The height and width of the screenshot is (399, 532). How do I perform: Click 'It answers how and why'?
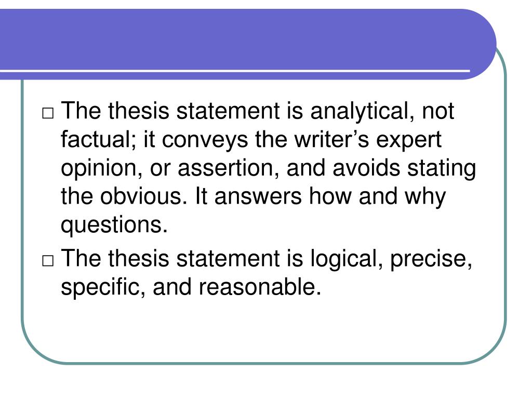[x=321, y=197]
